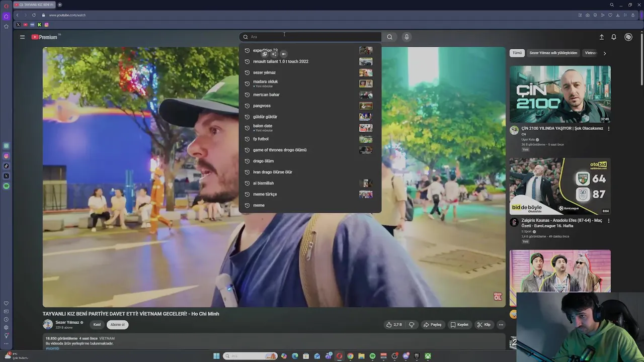This screenshot has height=362, width=644.
Task: Open Instagram in the Opera sidebar
Action: coord(6,156)
